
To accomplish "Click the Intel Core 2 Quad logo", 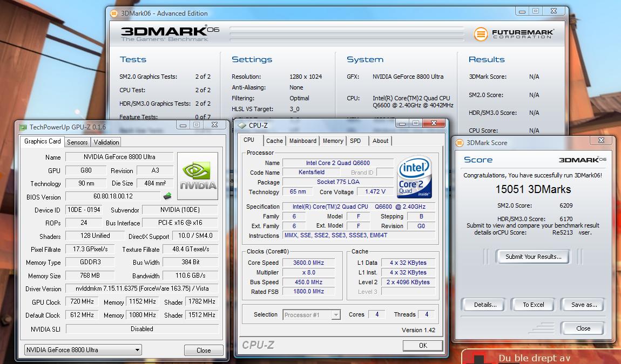I will point(414,177).
